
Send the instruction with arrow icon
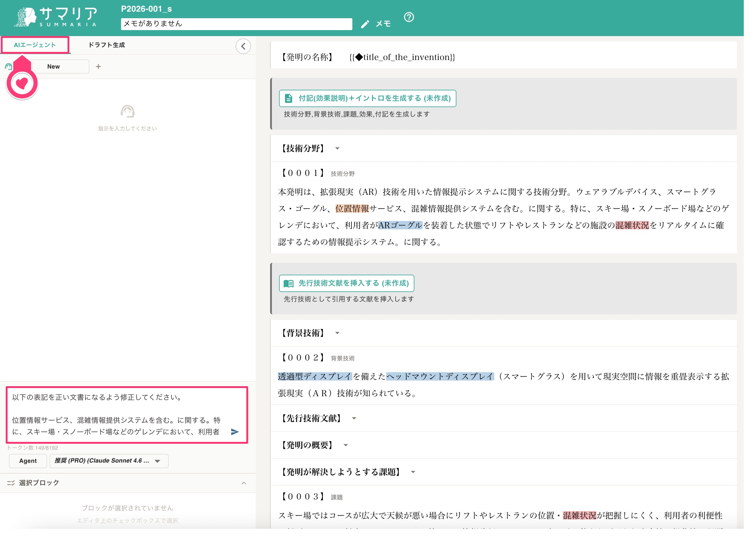235,432
